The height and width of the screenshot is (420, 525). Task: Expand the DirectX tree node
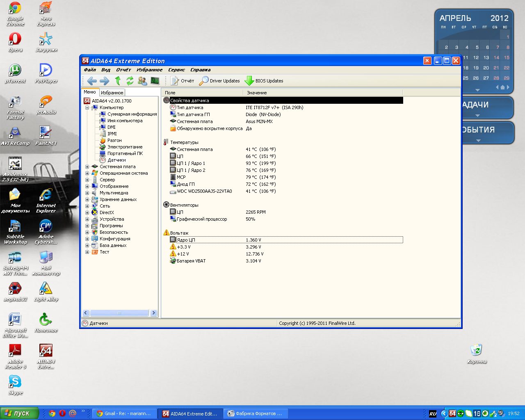coord(87,212)
